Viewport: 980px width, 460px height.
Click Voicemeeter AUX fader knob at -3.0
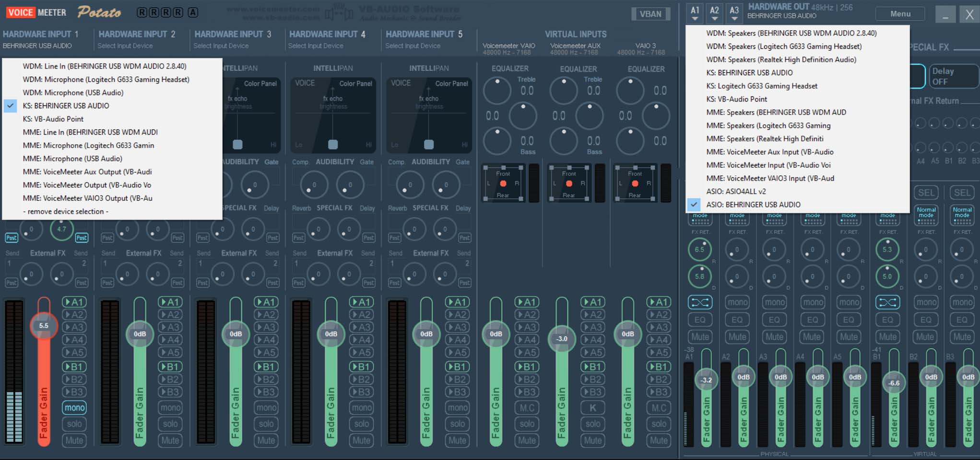pyautogui.click(x=562, y=338)
